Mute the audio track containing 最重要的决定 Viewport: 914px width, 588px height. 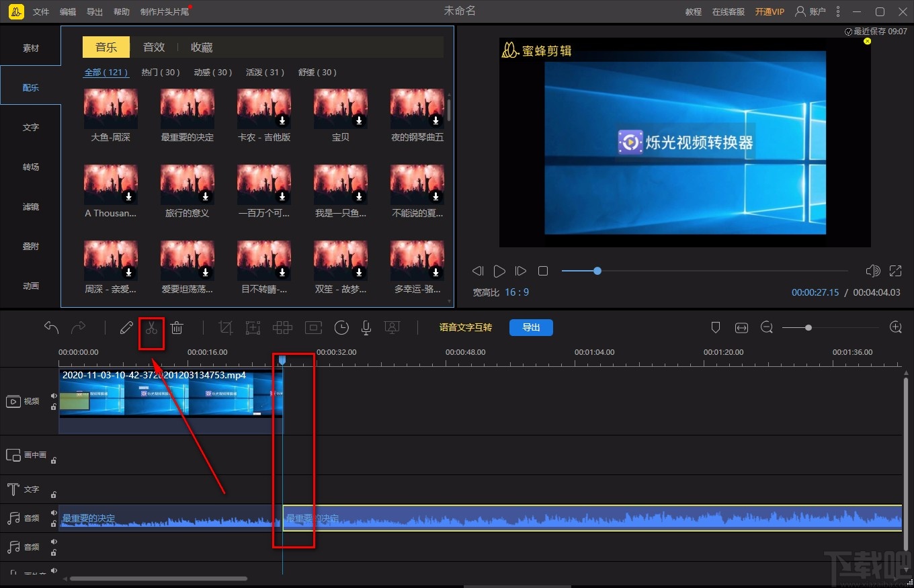(x=54, y=513)
